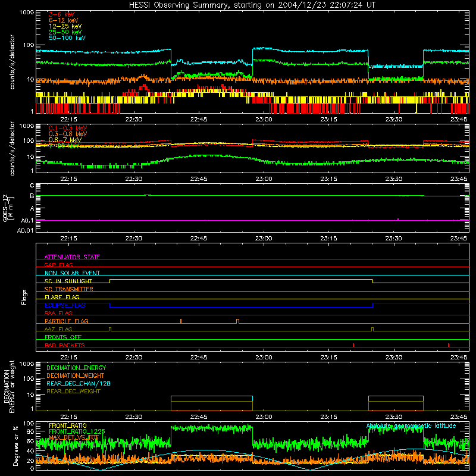This screenshot has width=476, height=476.
Task: Click the FRONT_RATIO yellow legend label
Action: tap(67, 425)
